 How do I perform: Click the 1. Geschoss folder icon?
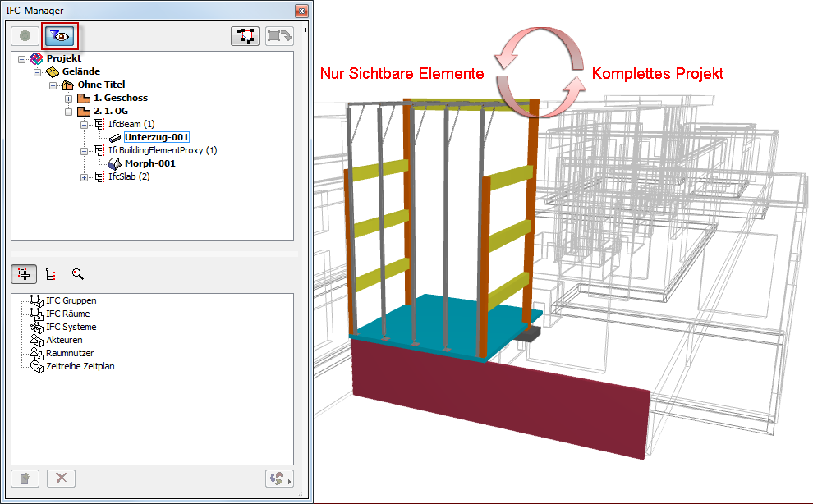pyautogui.click(x=84, y=98)
